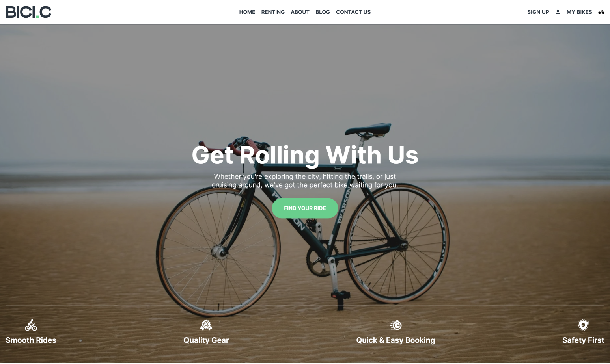Open the About page
Screen dimensions: 610x364
[300, 12]
